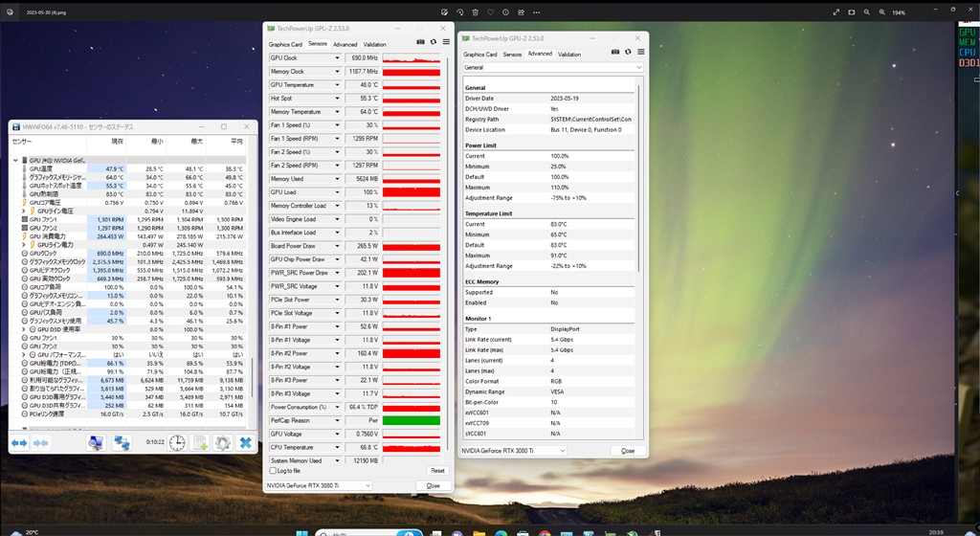This screenshot has height=536, width=980.
Task: Collapse the GPU NVIDIA GeForce tree node
Action: (15, 160)
